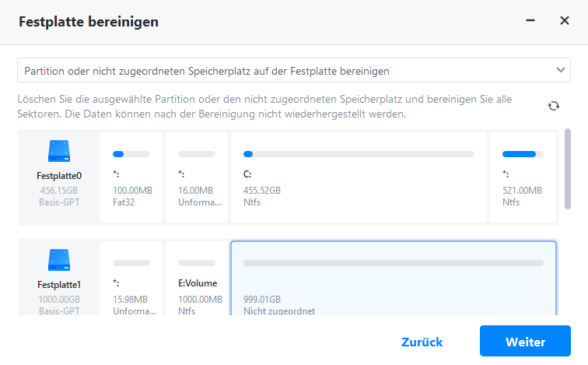This screenshot has width=588, height=365.
Task: Click the refresh disk list icon
Action: click(x=554, y=106)
